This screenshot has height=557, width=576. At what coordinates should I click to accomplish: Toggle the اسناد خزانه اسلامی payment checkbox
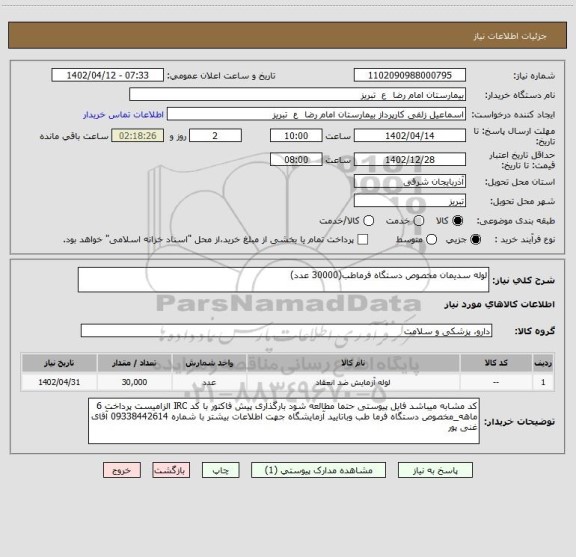click(363, 240)
